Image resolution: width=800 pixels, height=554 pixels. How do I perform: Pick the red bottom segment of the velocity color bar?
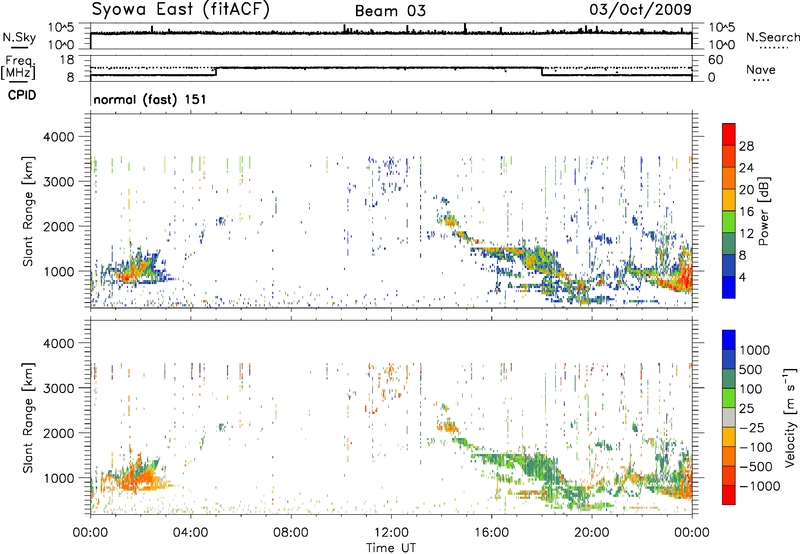pos(729,495)
